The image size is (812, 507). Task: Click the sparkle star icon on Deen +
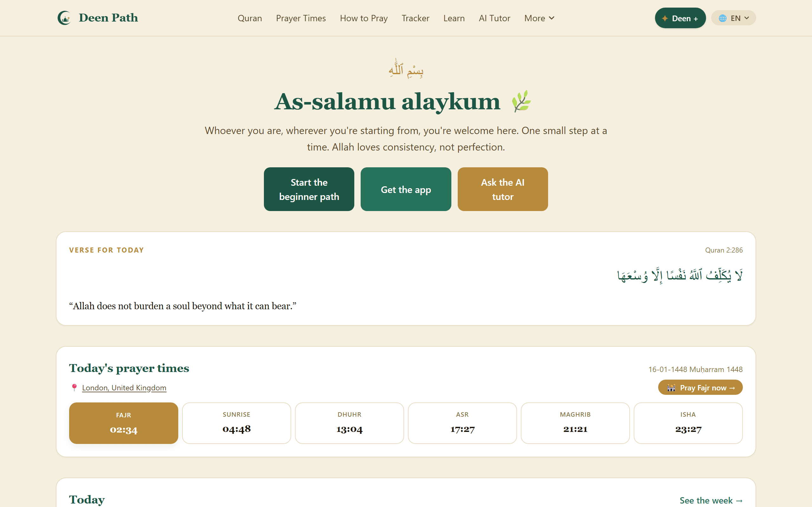tap(665, 18)
